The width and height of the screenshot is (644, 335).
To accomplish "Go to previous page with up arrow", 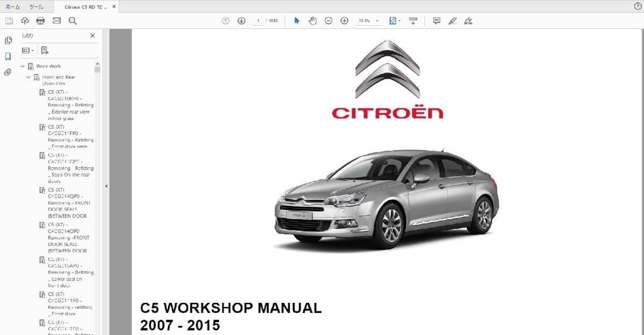I will point(225,21).
